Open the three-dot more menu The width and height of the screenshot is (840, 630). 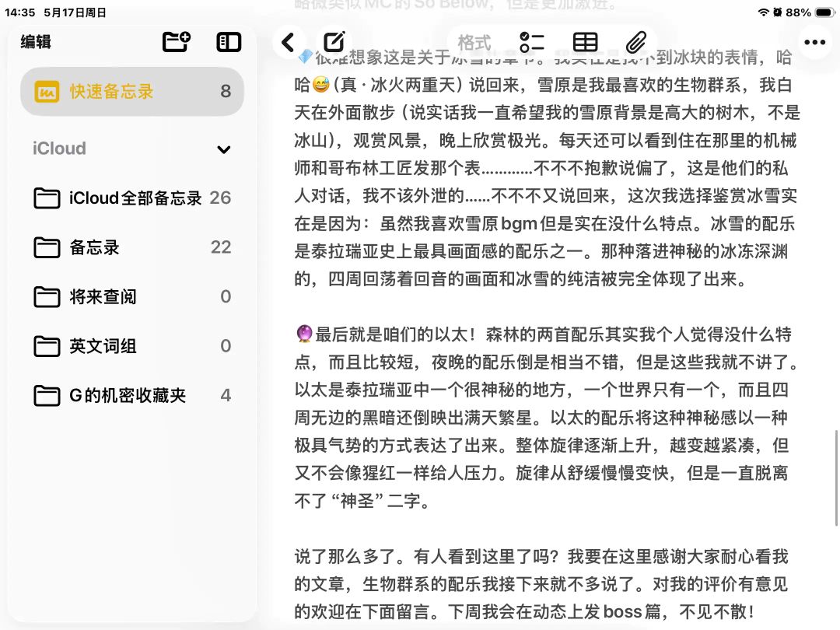815,42
